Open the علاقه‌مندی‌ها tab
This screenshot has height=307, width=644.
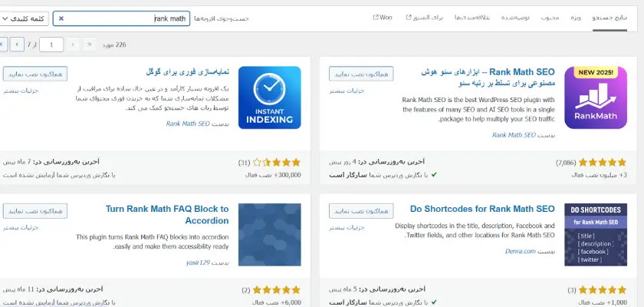[x=472, y=18]
